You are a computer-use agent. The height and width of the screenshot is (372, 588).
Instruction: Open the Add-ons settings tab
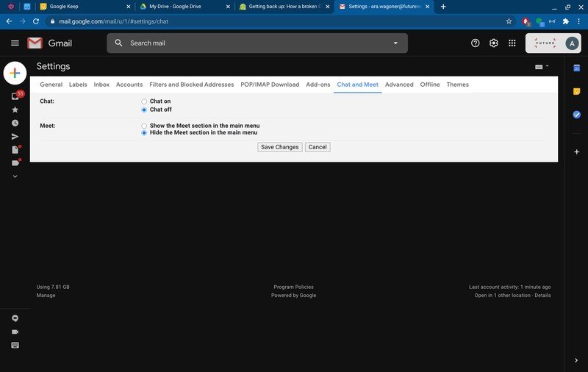(x=318, y=85)
